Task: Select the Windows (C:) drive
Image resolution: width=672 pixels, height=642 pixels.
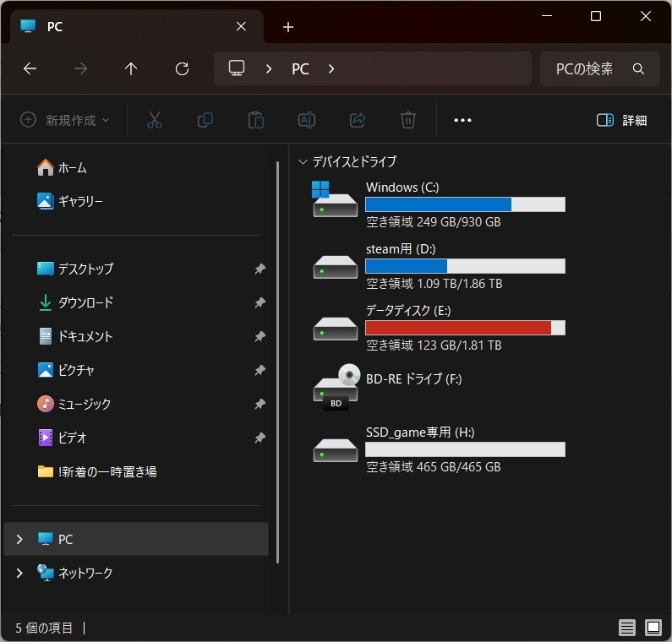Action: pyautogui.click(x=402, y=188)
